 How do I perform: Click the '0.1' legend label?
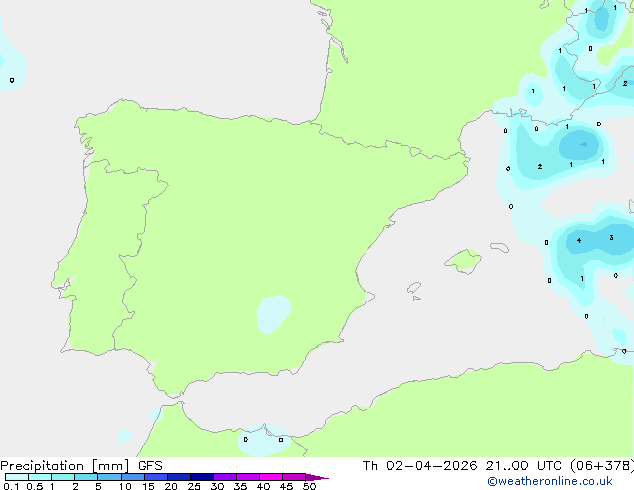point(11,486)
